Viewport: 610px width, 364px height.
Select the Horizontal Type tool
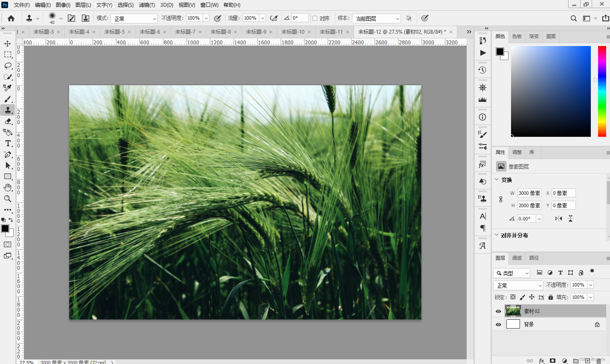[x=8, y=143]
